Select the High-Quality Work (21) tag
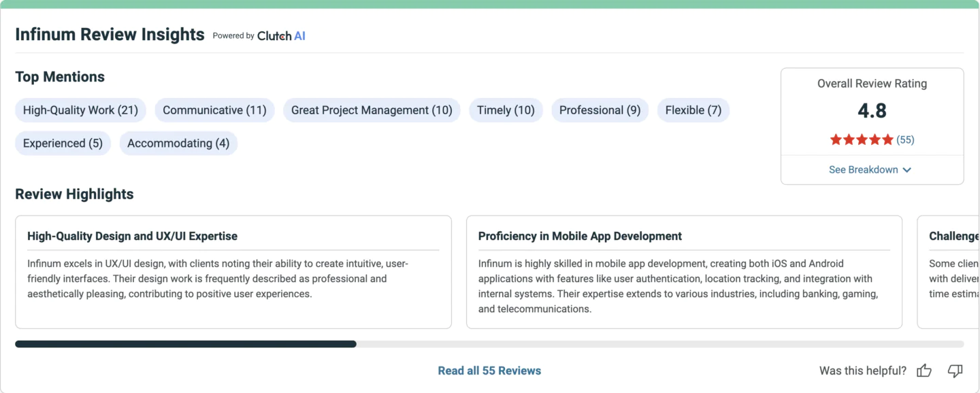 pyautogui.click(x=80, y=110)
